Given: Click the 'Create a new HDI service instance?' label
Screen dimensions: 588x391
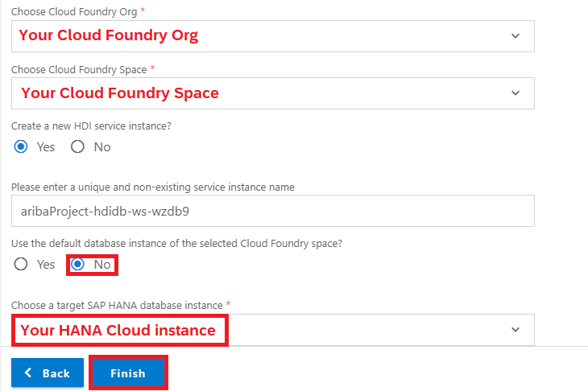Looking at the screenshot, I should pyautogui.click(x=91, y=126).
